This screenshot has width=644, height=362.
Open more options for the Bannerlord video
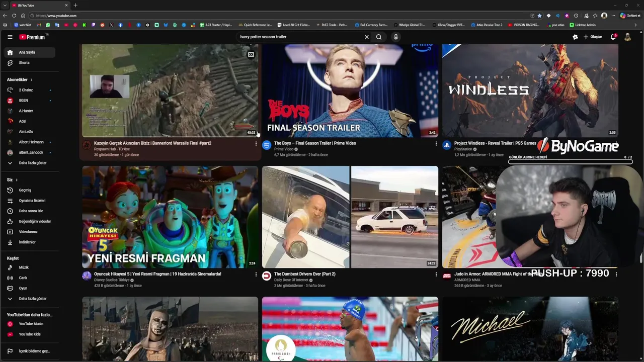256,144
